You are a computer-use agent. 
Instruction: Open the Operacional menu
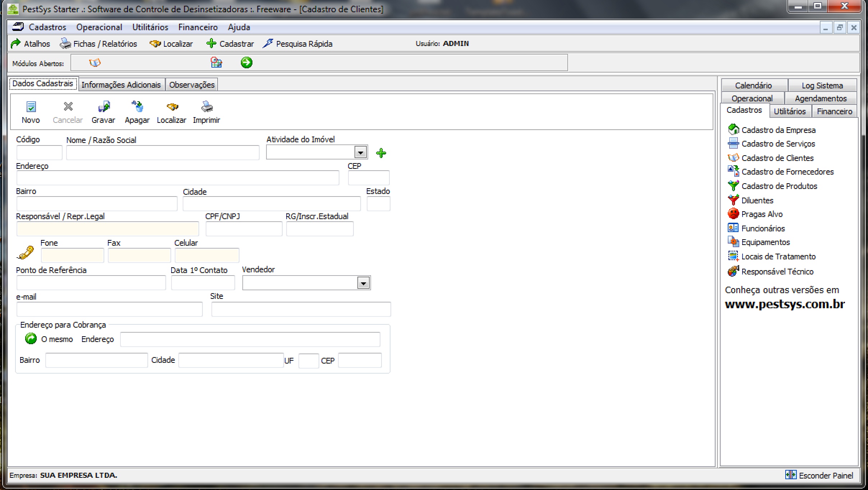[99, 27]
